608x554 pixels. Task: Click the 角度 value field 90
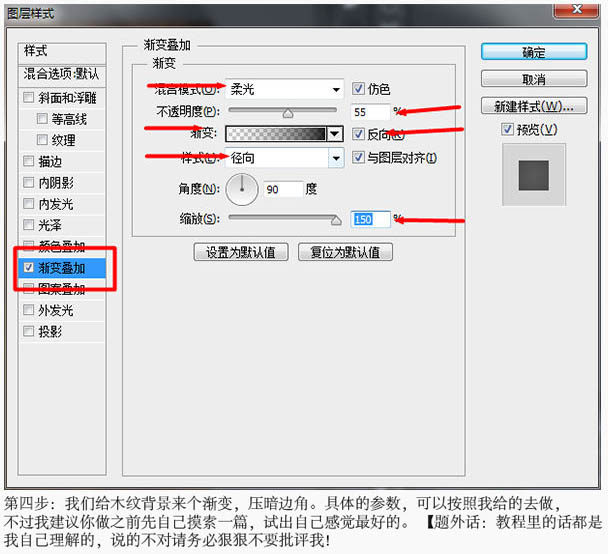283,190
